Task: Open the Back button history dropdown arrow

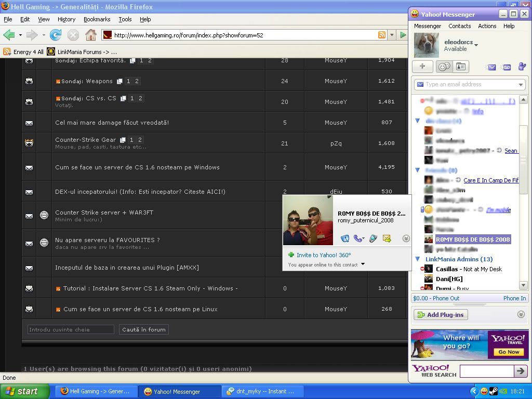Action: tap(20, 35)
